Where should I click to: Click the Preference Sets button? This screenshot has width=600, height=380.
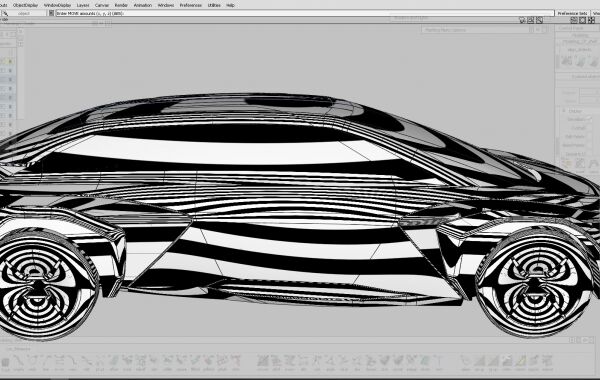coord(572,13)
